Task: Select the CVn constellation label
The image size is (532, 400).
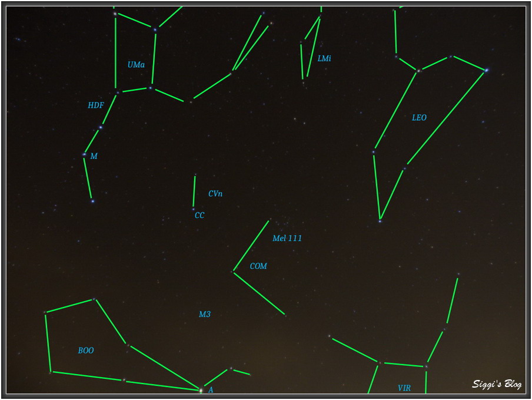Action: tap(215, 194)
